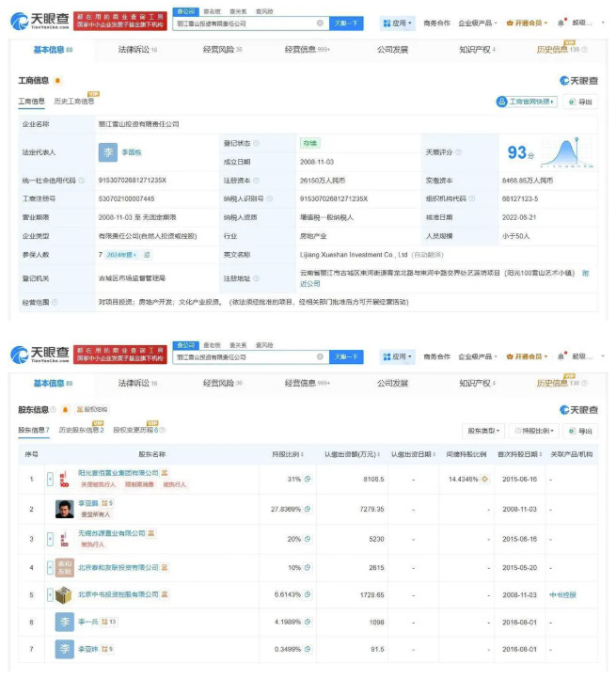Image resolution: width=616 pixels, height=679 pixels.
Task: Click into the top company search field
Action: (245, 23)
